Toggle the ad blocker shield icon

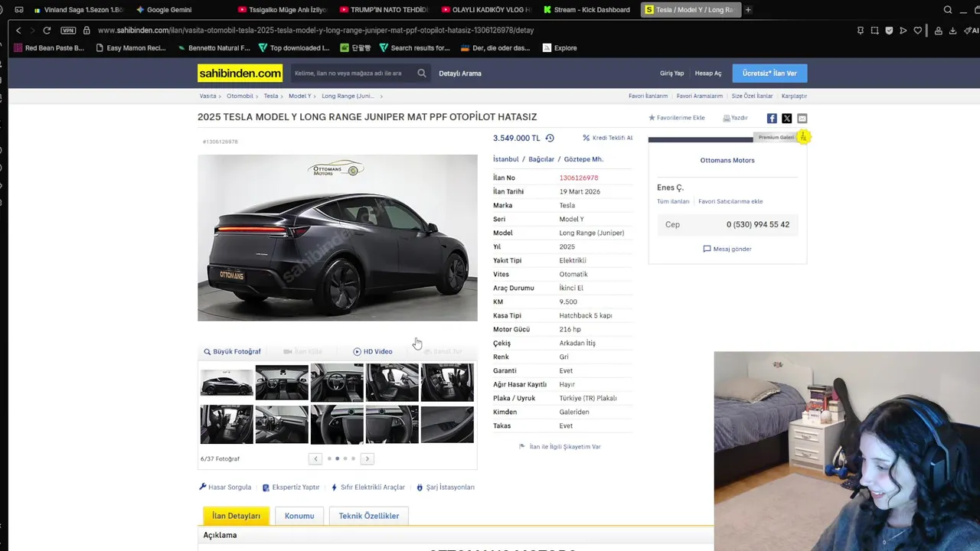(x=889, y=31)
